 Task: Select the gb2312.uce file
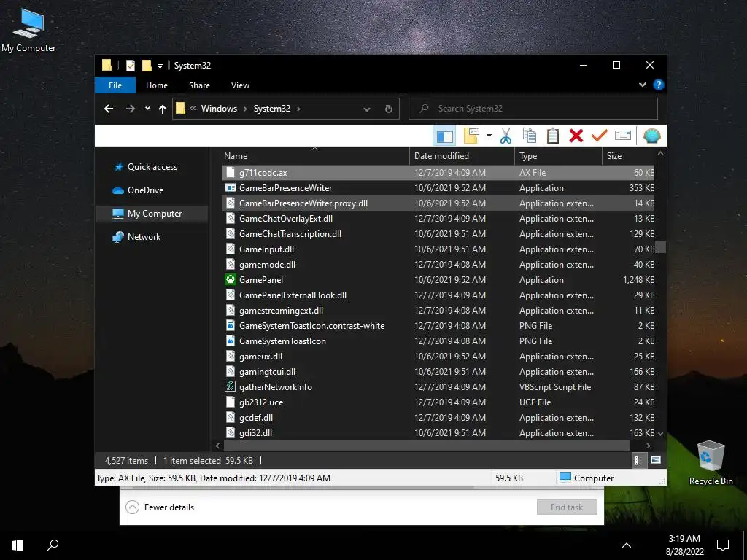click(438, 402)
